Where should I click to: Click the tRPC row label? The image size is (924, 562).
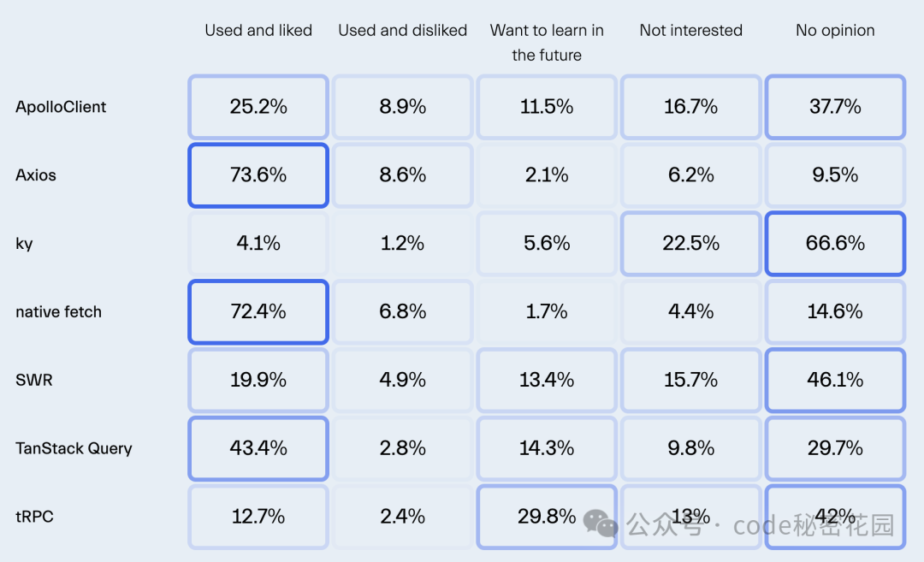[34, 517]
